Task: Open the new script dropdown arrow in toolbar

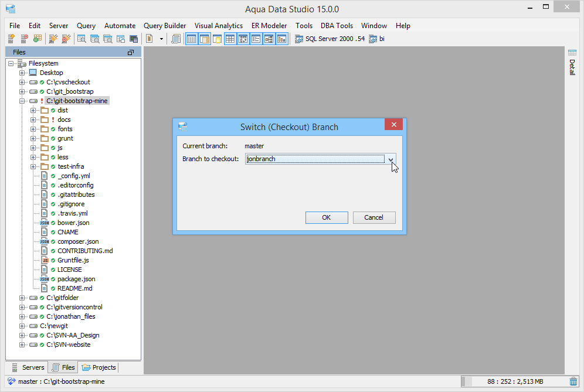Action: coord(161,39)
